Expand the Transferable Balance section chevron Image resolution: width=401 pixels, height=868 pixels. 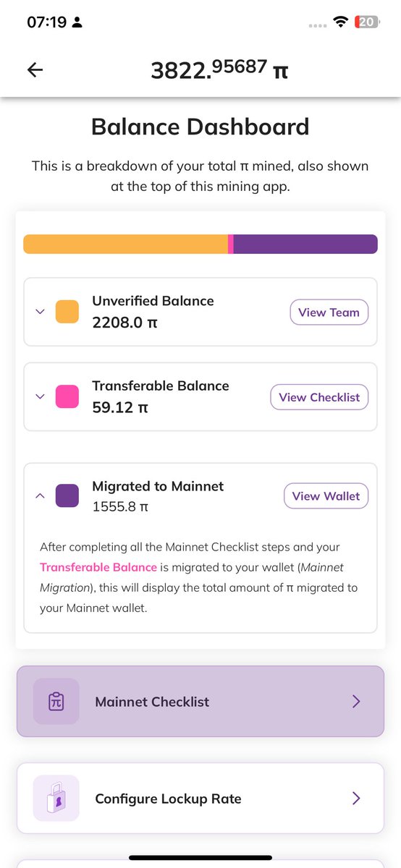[40, 396]
